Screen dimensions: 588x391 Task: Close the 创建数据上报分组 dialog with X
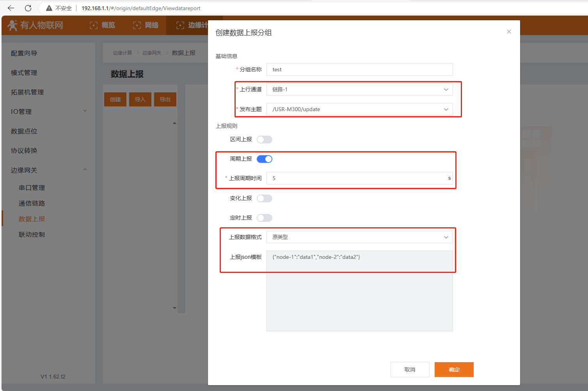pos(509,32)
